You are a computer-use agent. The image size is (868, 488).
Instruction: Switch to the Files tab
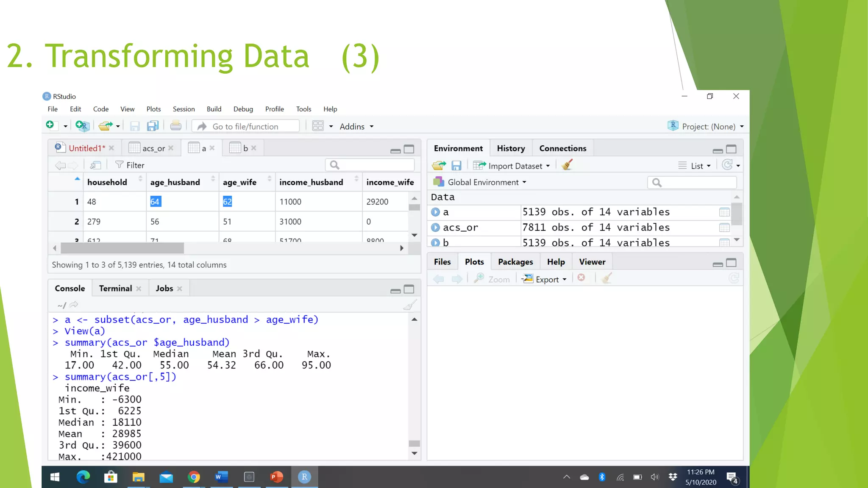coord(442,262)
